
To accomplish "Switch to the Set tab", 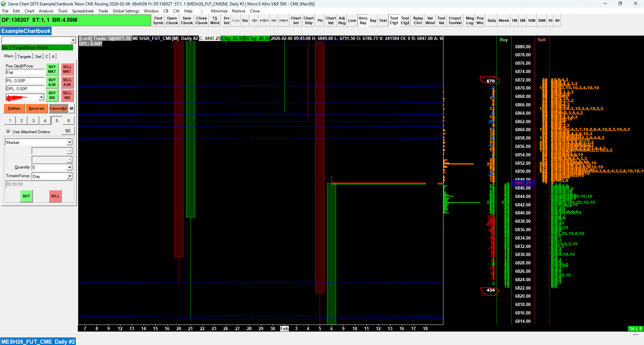I will point(38,56).
